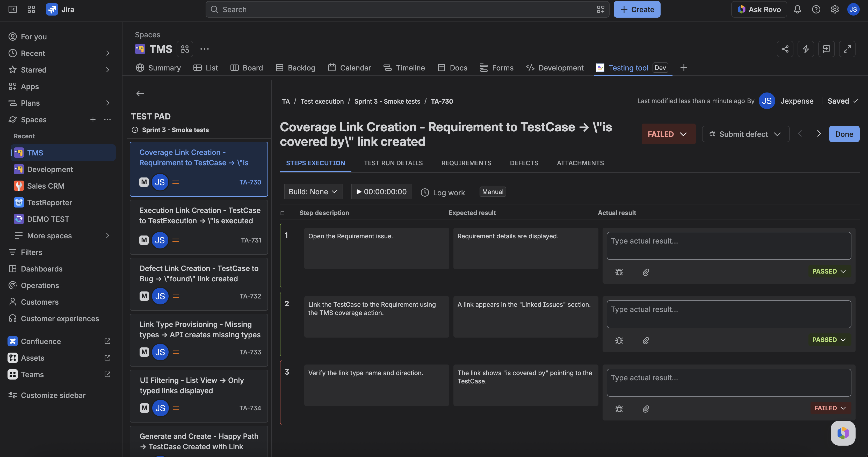This screenshot has height=457, width=868.
Task: Open Ask Rovo
Action: pos(759,9)
